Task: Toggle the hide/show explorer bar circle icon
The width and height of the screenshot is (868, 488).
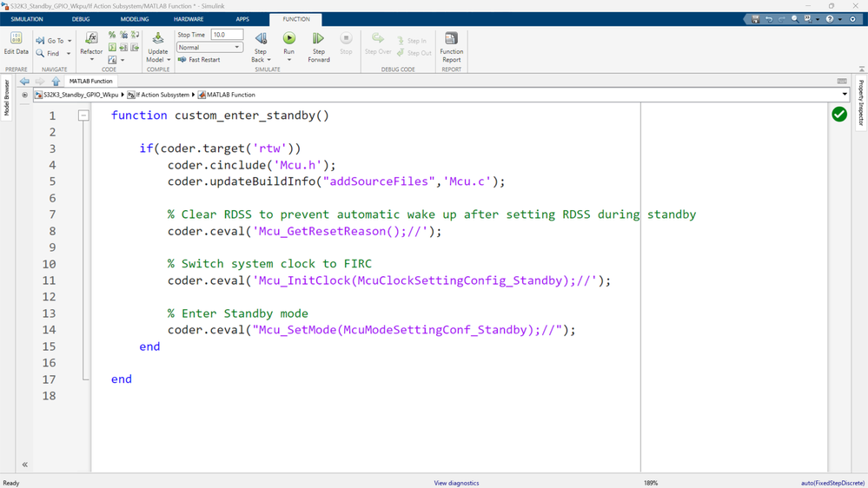Action: [24, 95]
